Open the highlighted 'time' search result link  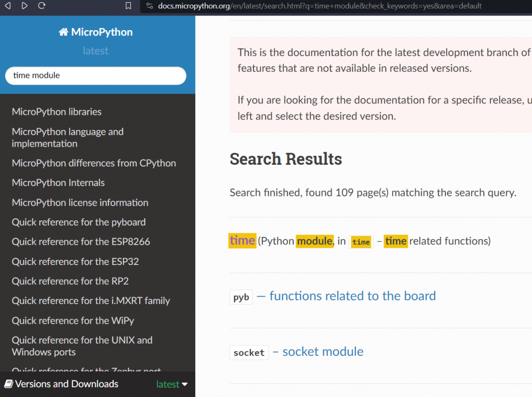point(242,241)
